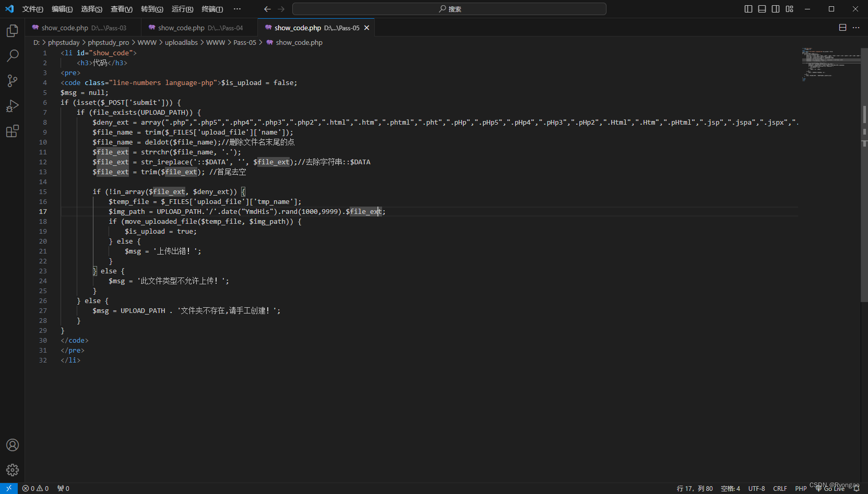
Task: Change language mode via PHP status item
Action: (x=801, y=489)
